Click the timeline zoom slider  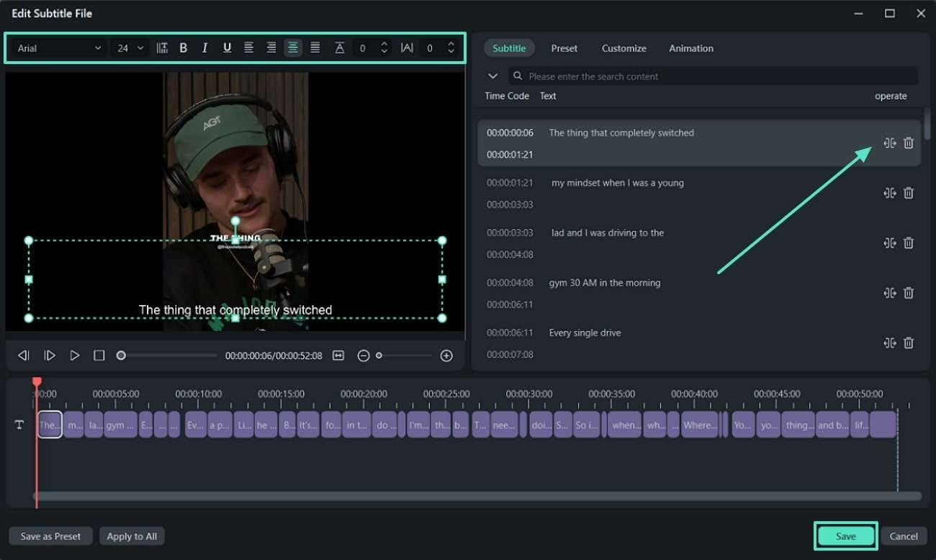click(405, 356)
